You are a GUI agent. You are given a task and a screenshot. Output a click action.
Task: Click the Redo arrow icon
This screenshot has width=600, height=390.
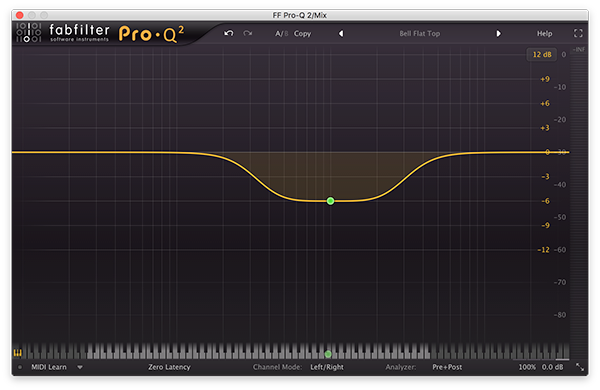[248, 34]
